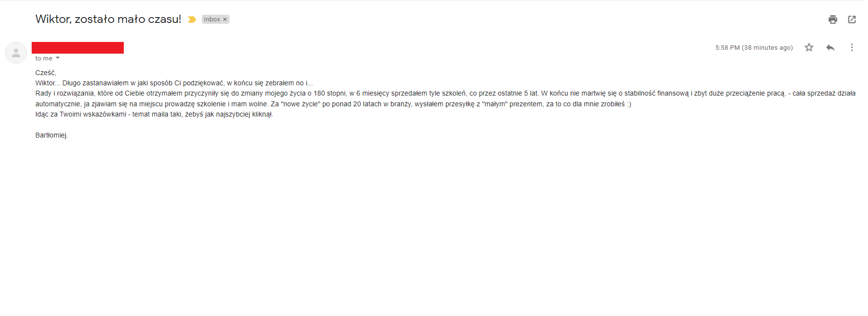This screenshot has width=868, height=316.
Task: Star this email from Bartłomiej
Action: (x=809, y=47)
